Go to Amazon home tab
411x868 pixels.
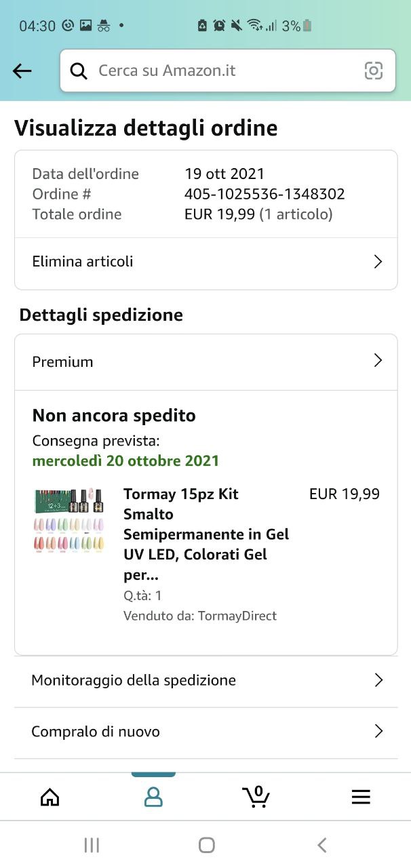50,797
